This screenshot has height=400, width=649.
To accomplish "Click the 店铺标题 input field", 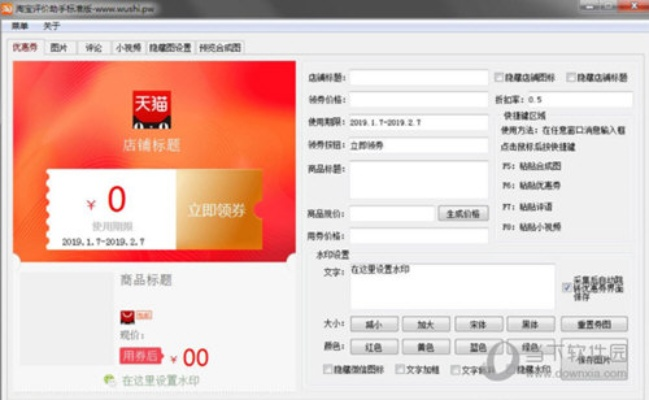I will [418, 77].
